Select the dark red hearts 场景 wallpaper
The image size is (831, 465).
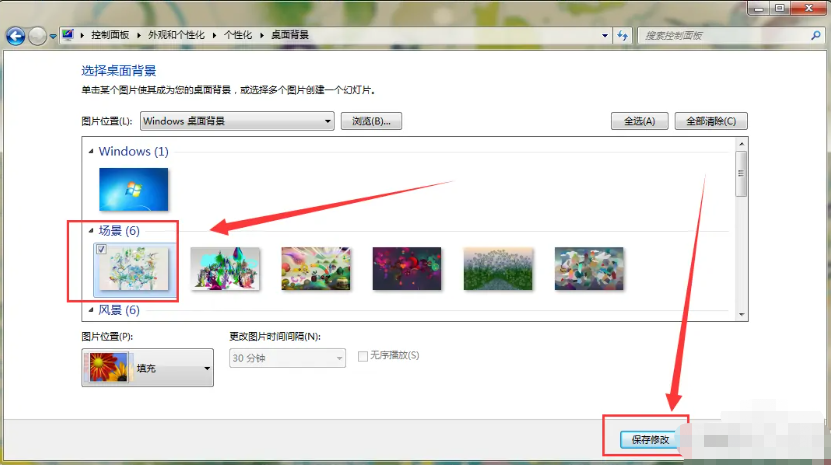(x=407, y=268)
